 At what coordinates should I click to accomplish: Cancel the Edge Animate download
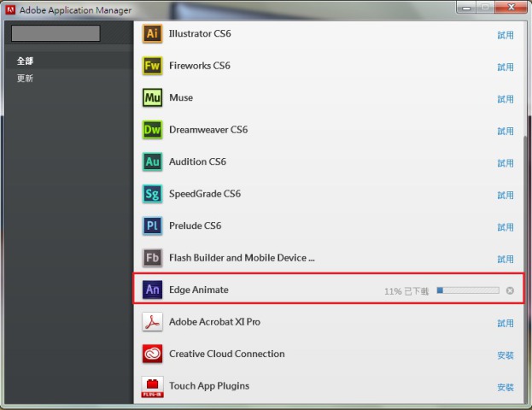click(510, 290)
